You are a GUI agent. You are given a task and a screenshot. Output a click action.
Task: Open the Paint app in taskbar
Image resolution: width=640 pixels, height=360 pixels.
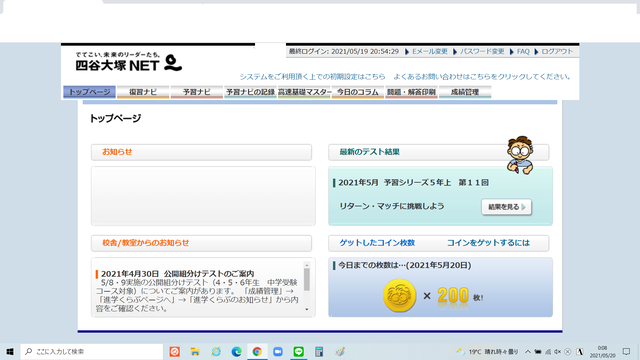pos(340,351)
